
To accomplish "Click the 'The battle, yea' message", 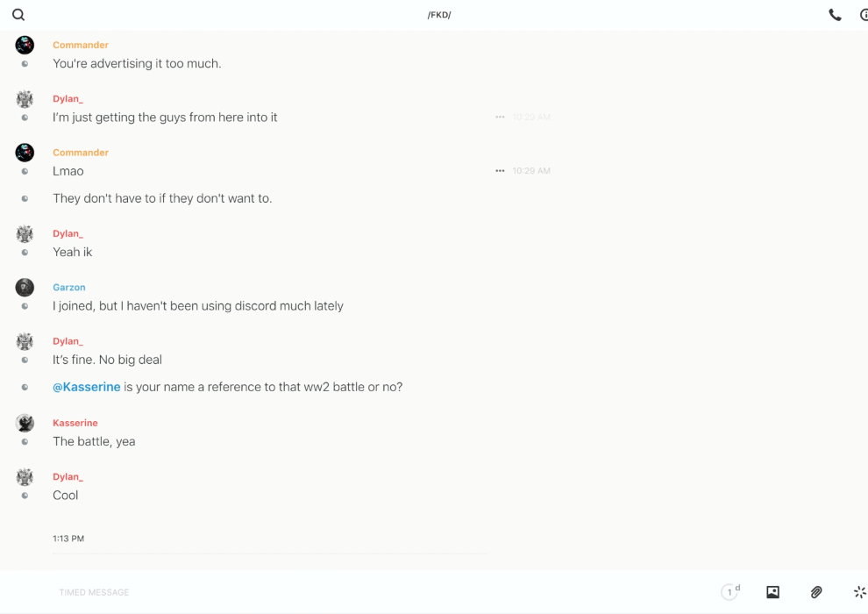I will [x=94, y=441].
